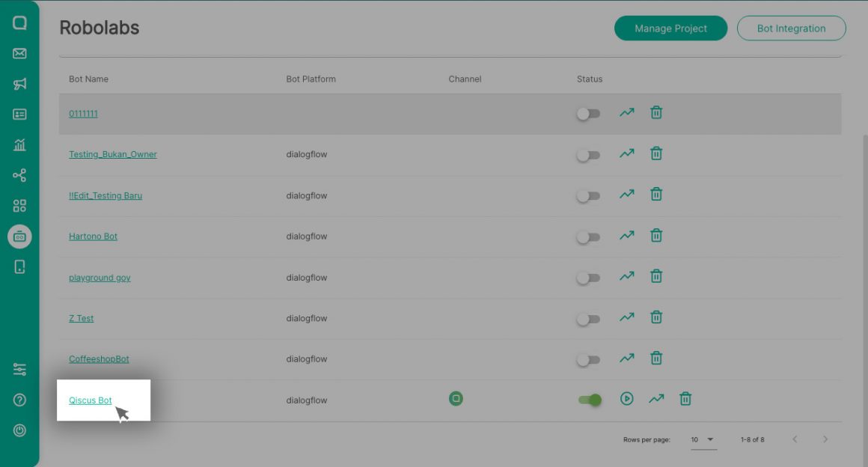868x467 pixels.
Task: Open the Help question mark icon
Action: [x=19, y=398]
